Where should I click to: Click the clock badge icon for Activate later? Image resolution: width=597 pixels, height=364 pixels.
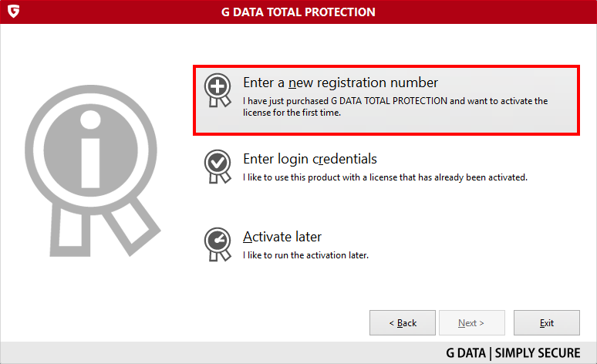tap(218, 244)
